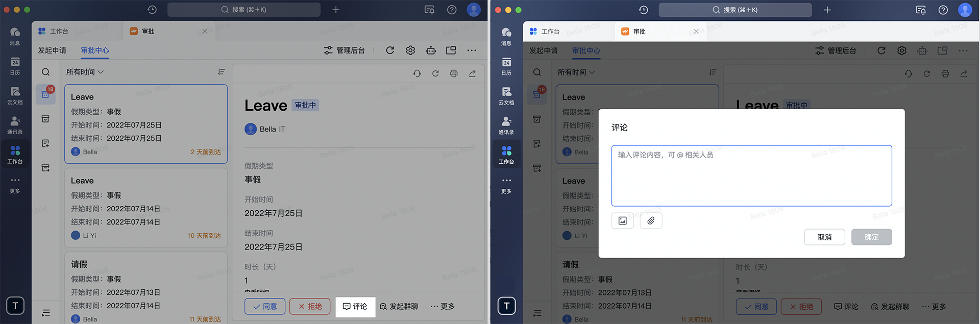980x324 pixels.
Task: Click the robot icon in left window toolbar
Action: (431, 50)
